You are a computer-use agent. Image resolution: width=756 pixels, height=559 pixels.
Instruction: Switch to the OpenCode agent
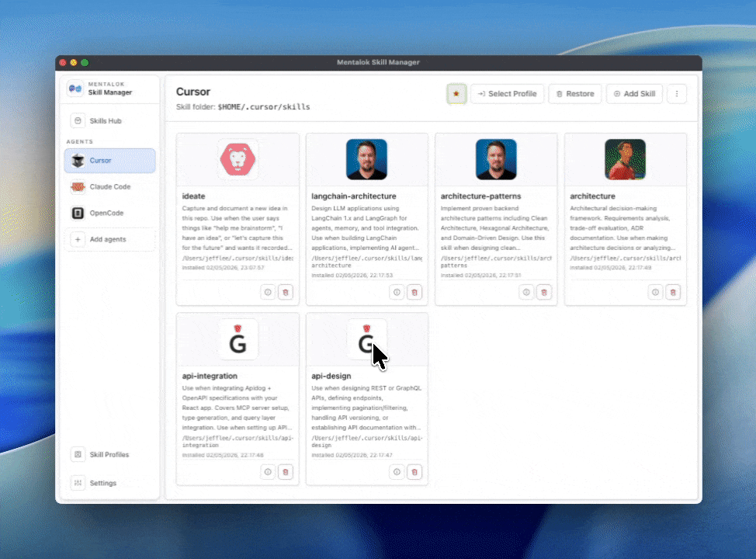(x=109, y=213)
